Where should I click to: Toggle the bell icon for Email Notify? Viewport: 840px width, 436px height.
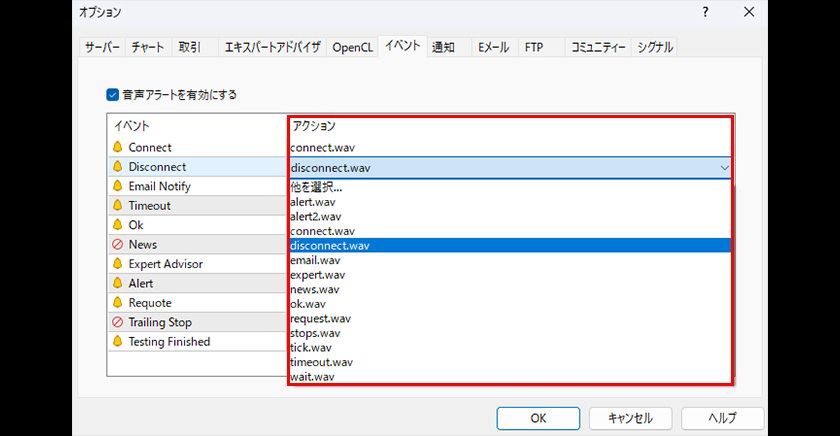(x=118, y=186)
